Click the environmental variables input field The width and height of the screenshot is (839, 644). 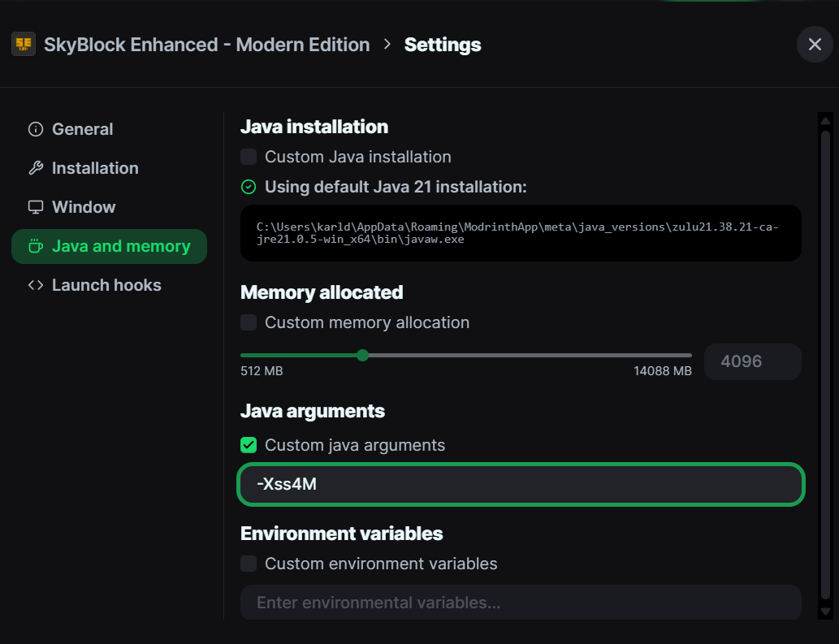(x=521, y=603)
